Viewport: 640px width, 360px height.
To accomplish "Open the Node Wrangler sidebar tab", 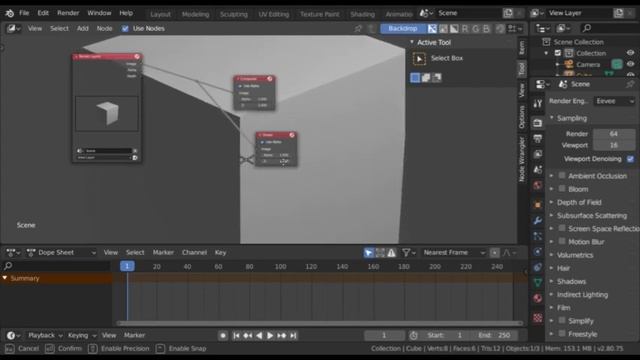I will tap(522, 159).
